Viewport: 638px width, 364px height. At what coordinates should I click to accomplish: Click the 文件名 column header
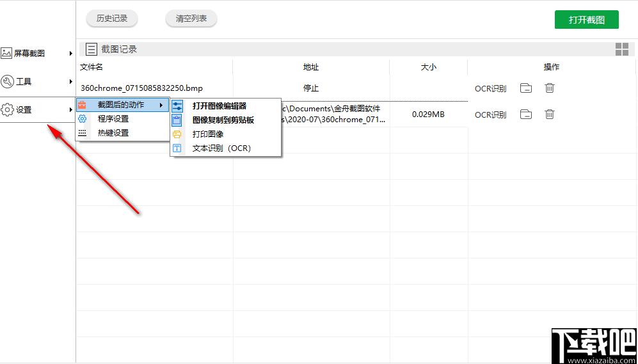point(92,67)
